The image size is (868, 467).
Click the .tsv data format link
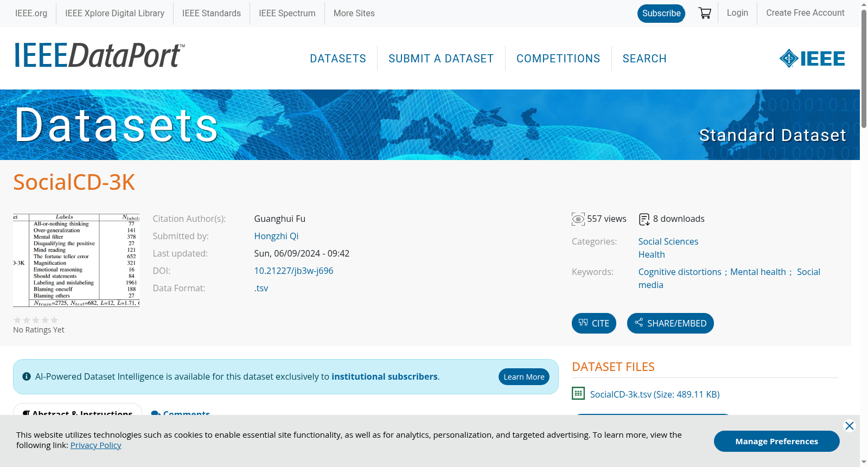(x=261, y=288)
